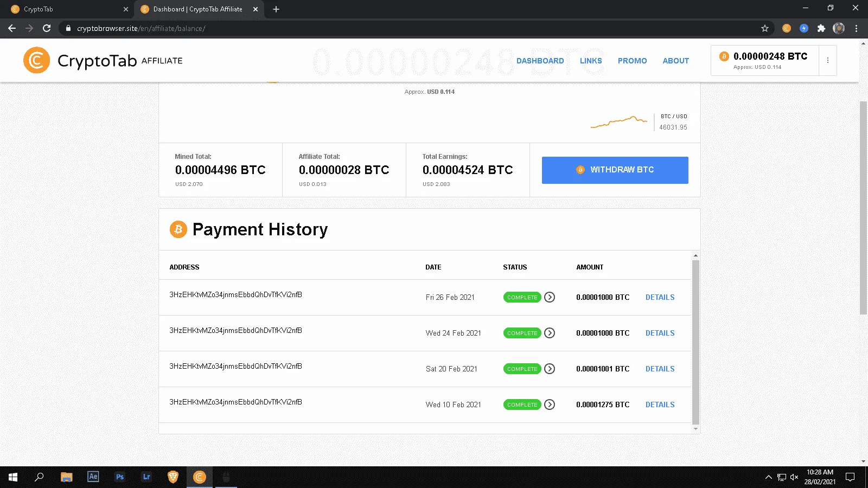Click Affiliate Total value 0.00000028 BTC
The height and width of the screenshot is (488, 868).
[x=344, y=170]
